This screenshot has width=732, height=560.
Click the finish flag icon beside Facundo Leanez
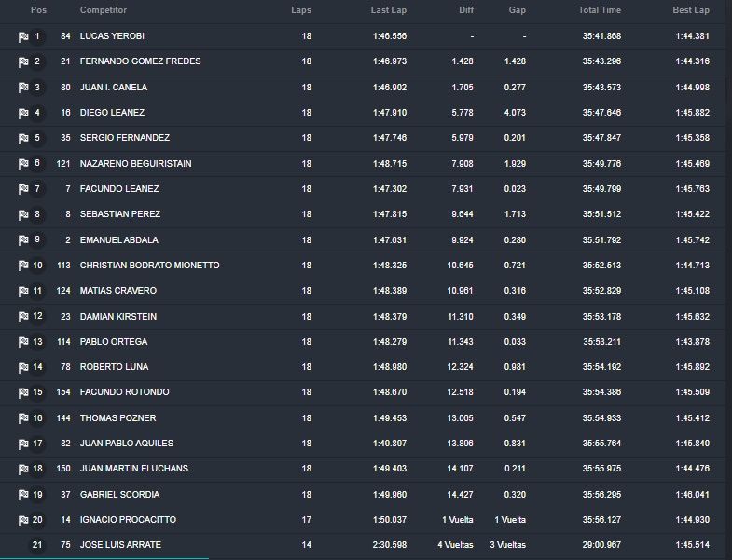point(23,189)
